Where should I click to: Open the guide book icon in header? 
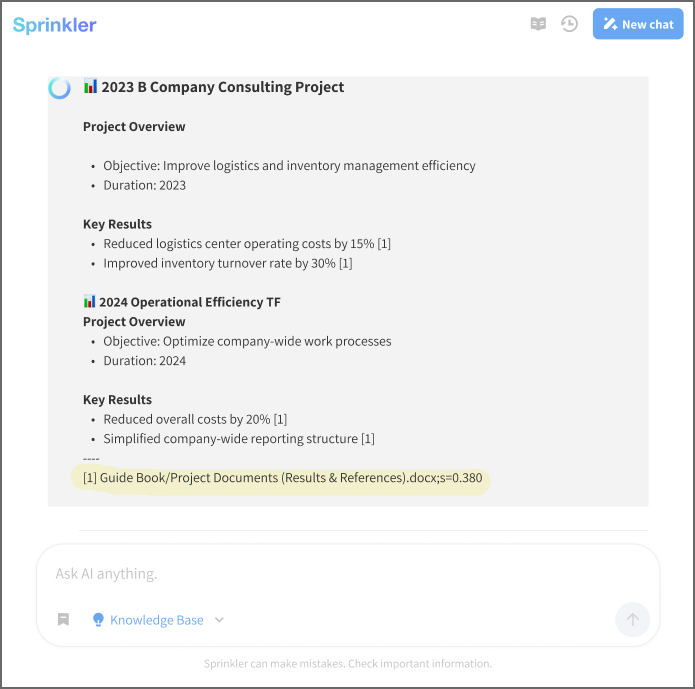tap(538, 24)
